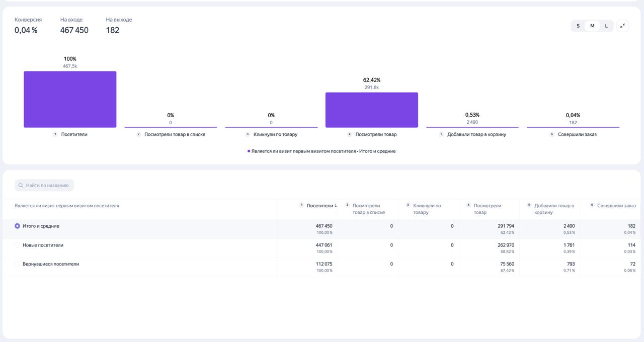Click sort arrow in Посетители column header

336,206
